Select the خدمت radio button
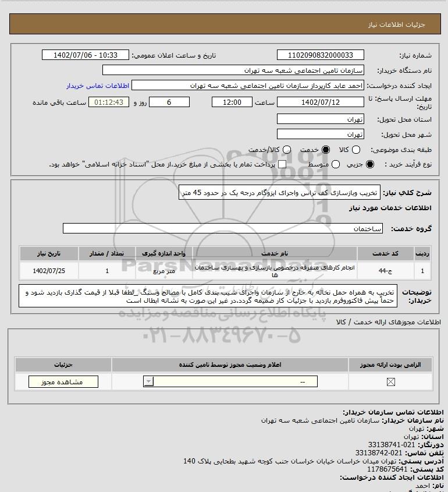This screenshot has height=492, width=448. click(326, 150)
